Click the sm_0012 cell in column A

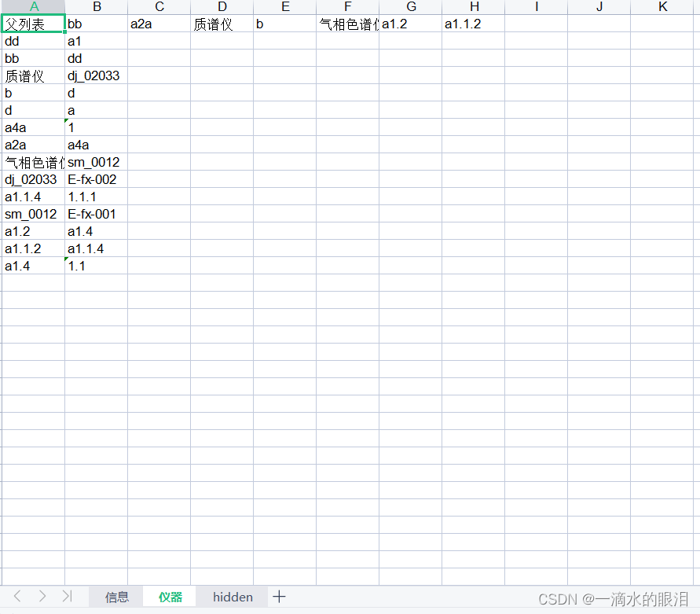tap(34, 215)
